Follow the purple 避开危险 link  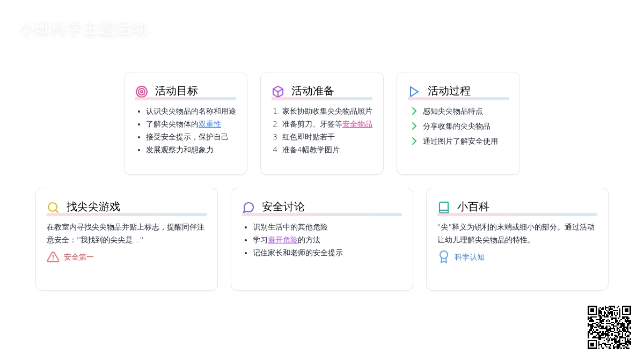pyautogui.click(x=283, y=240)
